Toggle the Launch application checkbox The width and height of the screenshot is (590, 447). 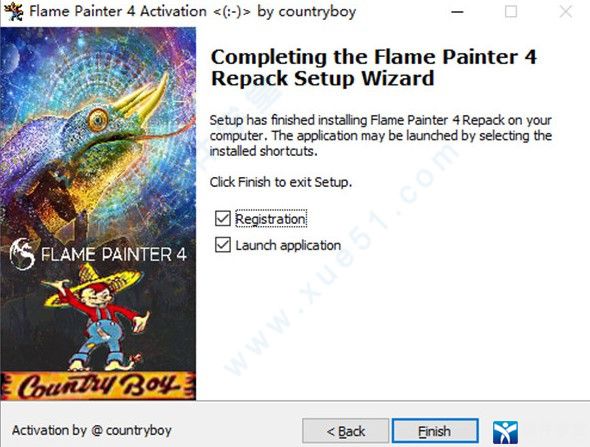click(x=223, y=245)
